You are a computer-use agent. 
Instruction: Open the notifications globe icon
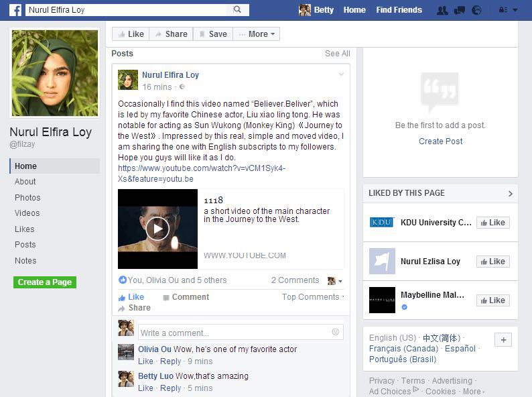point(476,10)
